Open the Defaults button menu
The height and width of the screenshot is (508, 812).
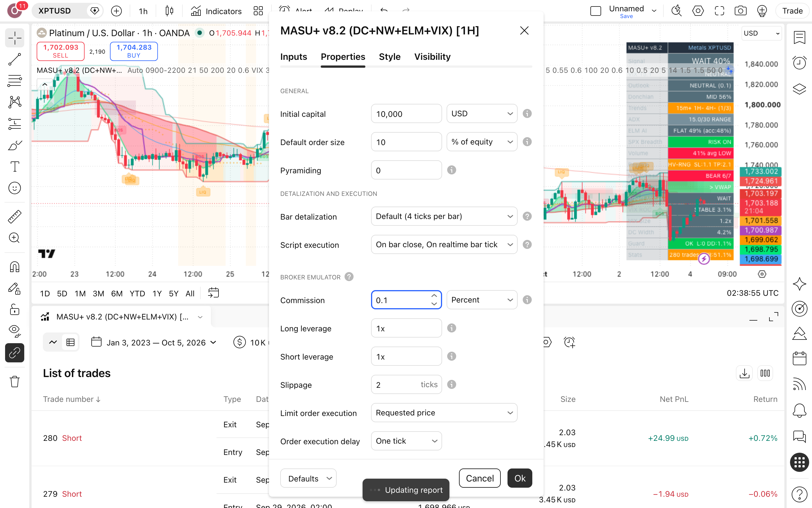click(x=308, y=478)
